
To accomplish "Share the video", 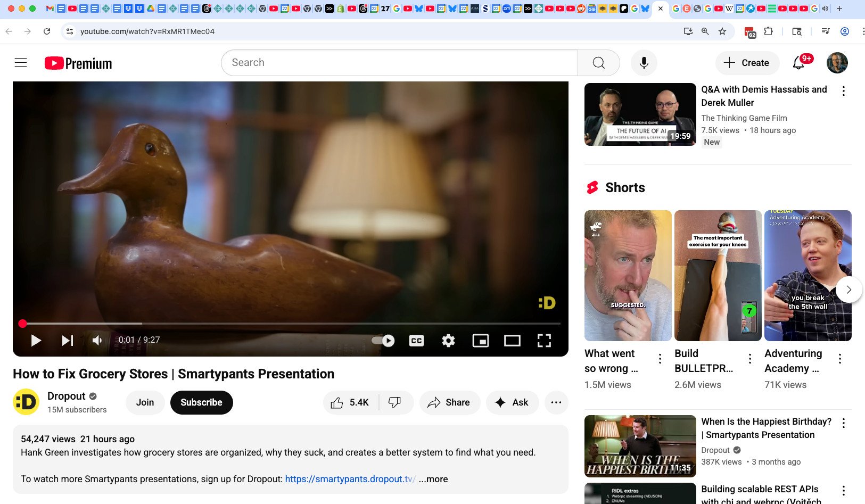I will (x=450, y=402).
